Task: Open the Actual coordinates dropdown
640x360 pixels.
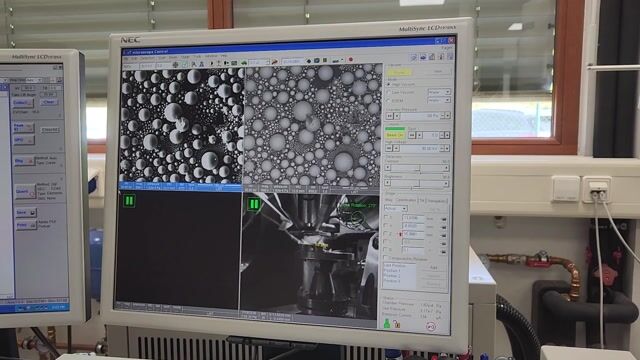Action: pos(396,208)
